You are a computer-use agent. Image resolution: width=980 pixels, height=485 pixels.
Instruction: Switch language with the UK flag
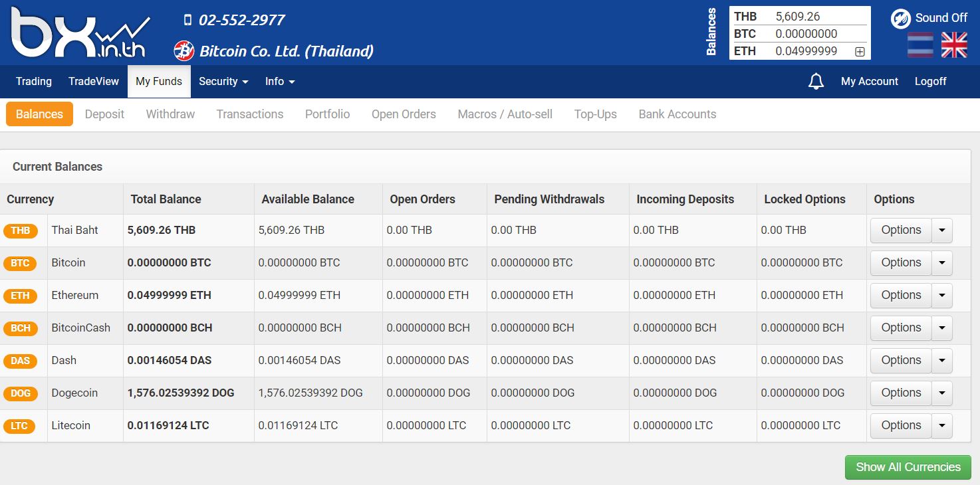954,45
